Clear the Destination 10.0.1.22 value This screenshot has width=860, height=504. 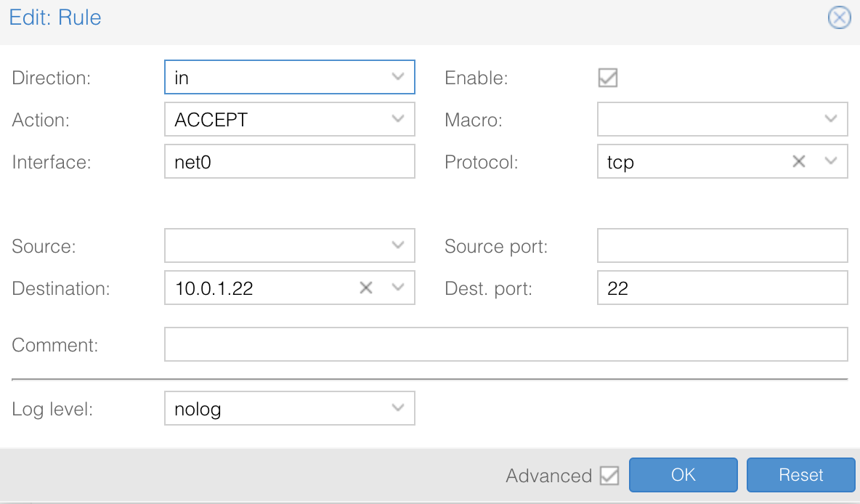tap(366, 288)
